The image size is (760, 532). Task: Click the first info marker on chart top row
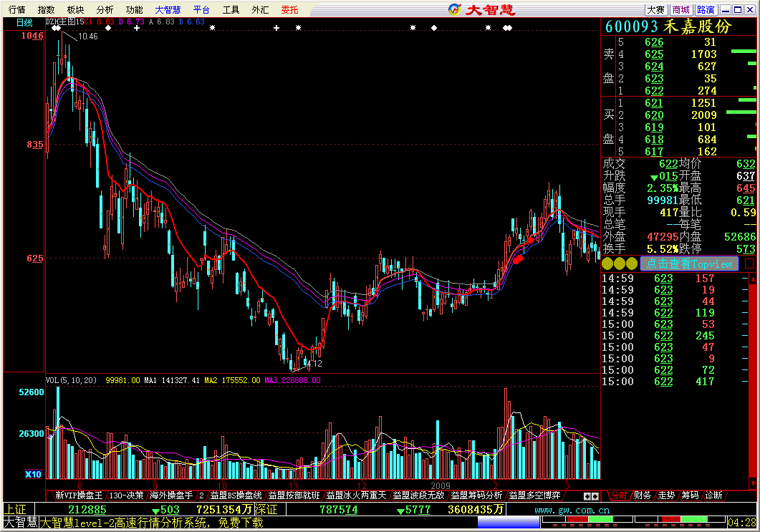coord(54,28)
